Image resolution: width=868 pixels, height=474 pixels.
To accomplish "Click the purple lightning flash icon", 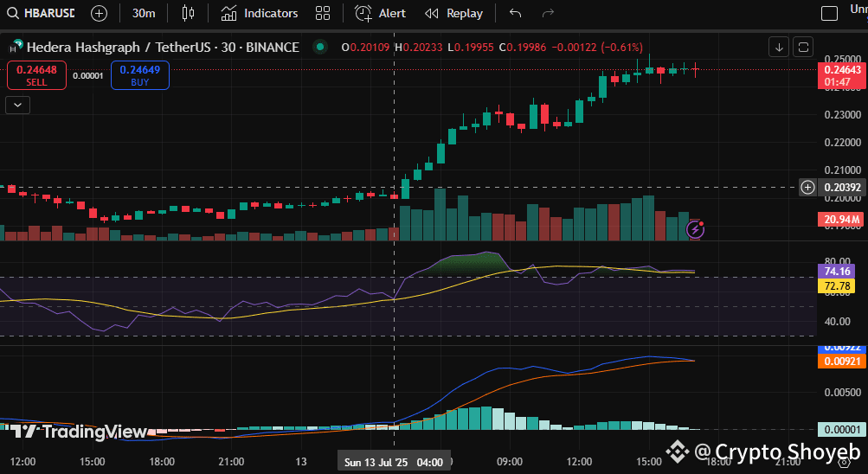I will click(694, 229).
